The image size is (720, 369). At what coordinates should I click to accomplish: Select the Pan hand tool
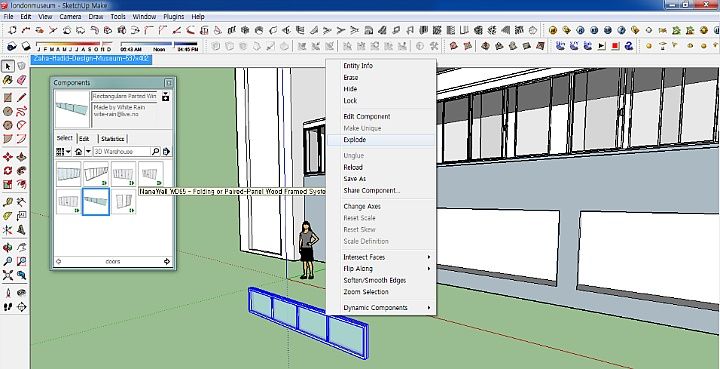(22, 248)
